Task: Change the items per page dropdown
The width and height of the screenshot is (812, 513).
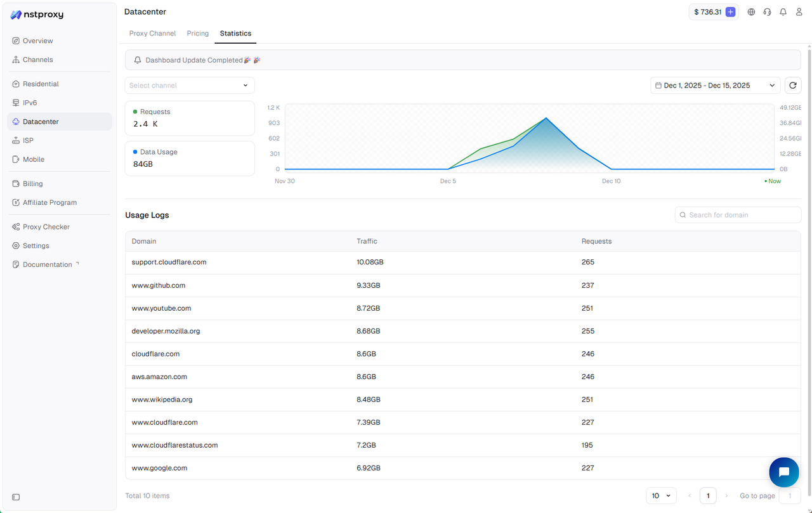Action: [x=661, y=495]
